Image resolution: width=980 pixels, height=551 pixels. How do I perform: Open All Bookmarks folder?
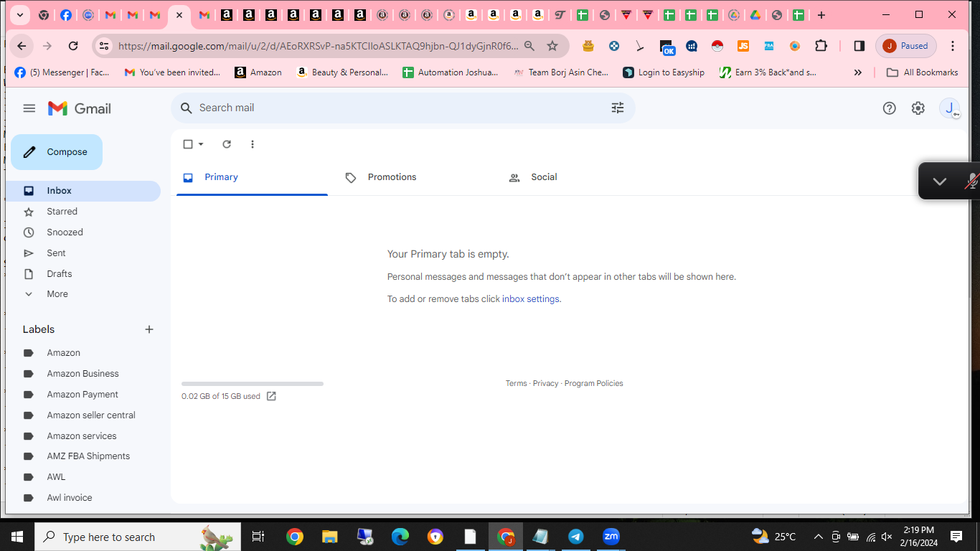923,72
